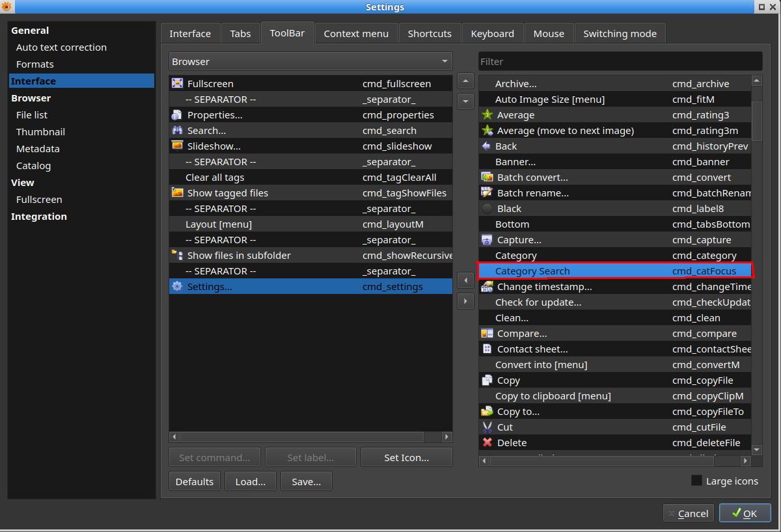Click the Compare command icon

pyautogui.click(x=487, y=334)
